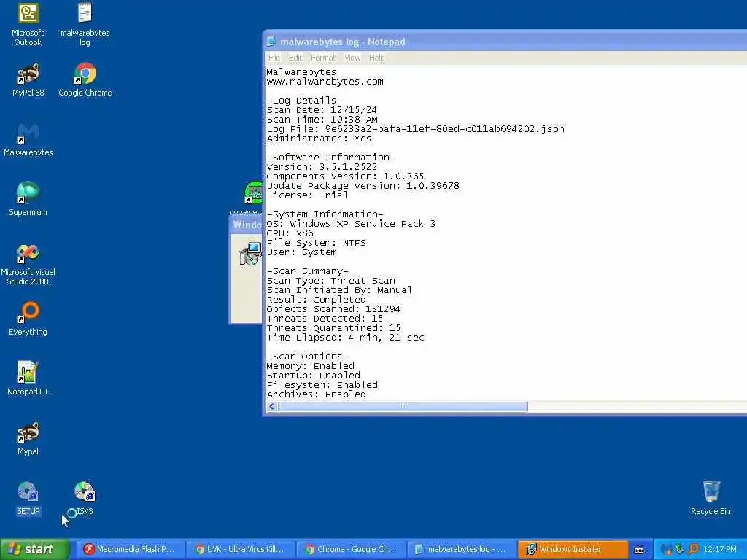The height and width of the screenshot is (560, 747).
Task: Launch the Google Chrome desktop shortcut
Action: [x=85, y=80]
